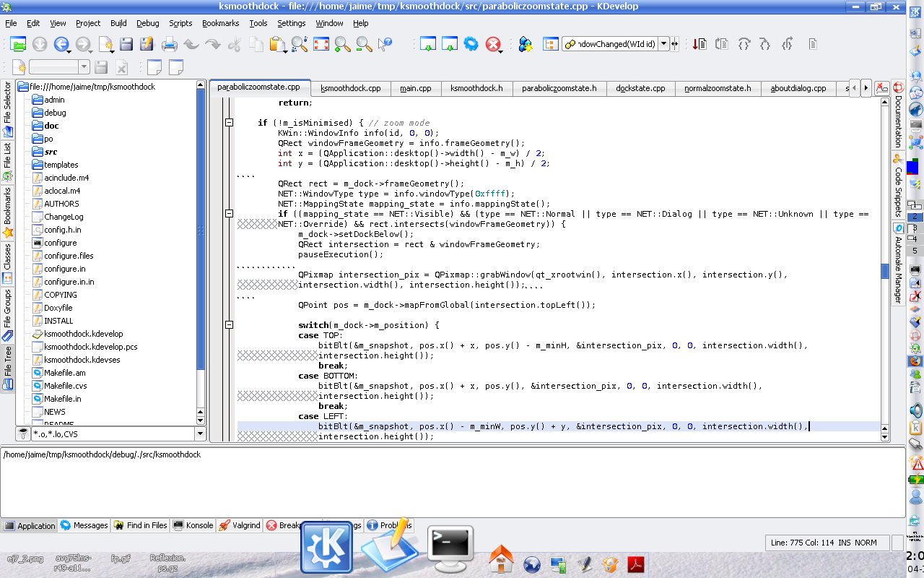Show the Messages output tab
Image resolution: width=924 pixels, height=578 pixels.
(84, 525)
